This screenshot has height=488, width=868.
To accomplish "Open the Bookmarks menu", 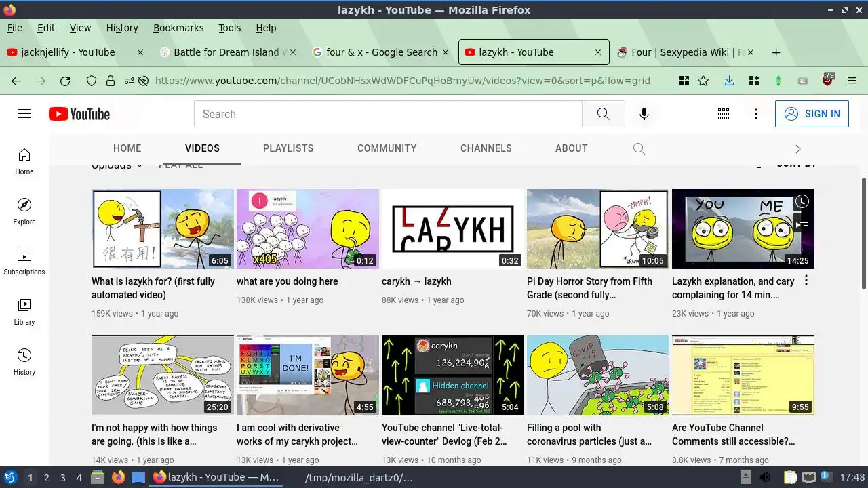I will click(178, 28).
